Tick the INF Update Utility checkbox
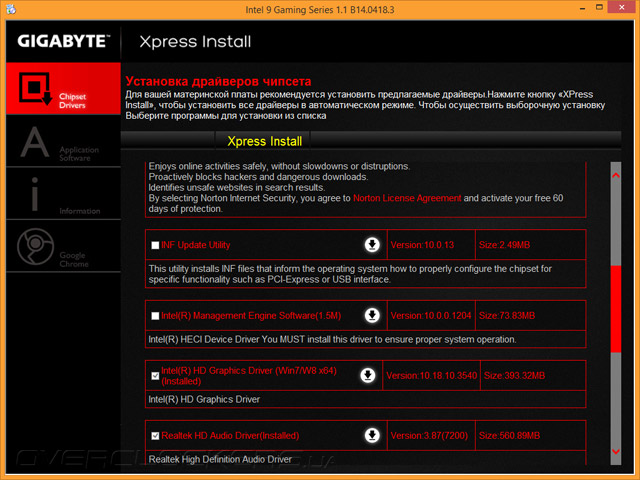This screenshot has width=640, height=480. click(x=155, y=245)
